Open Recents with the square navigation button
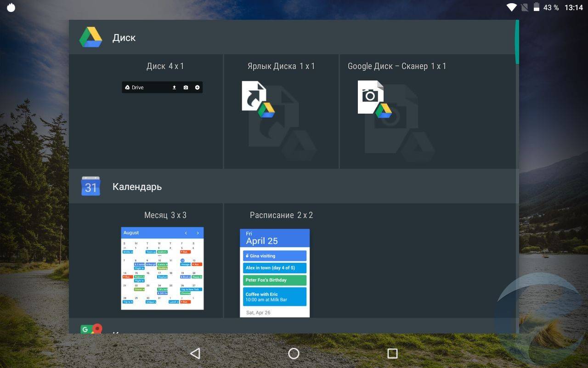Screen dimensions: 588x368 [392, 353]
